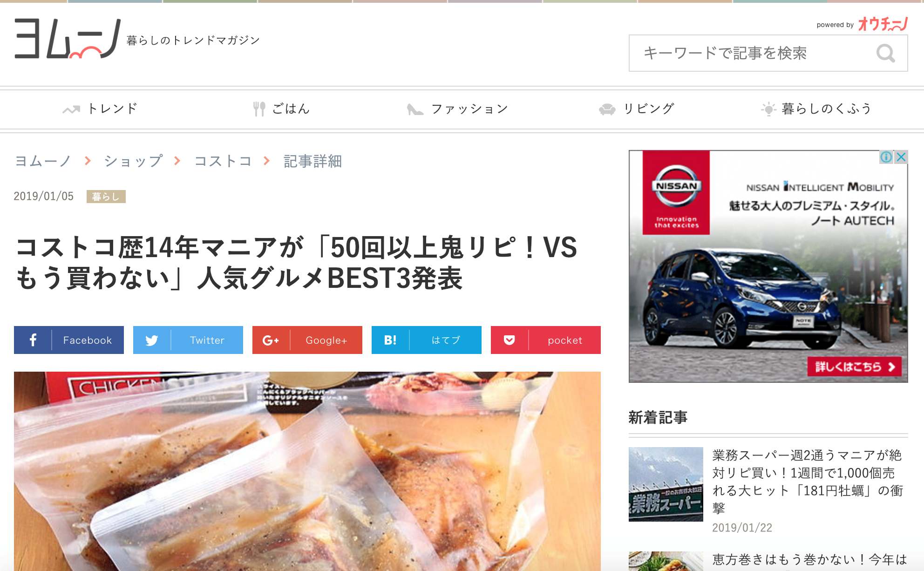924x571 pixels.
Task: Open the ad info icon
Action: point(886,157)
